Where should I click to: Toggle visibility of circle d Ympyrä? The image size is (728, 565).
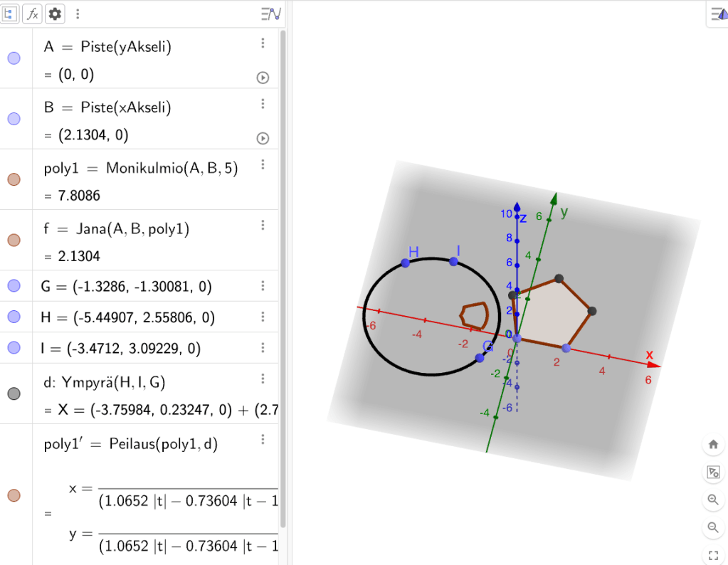[x=14, y=394]
